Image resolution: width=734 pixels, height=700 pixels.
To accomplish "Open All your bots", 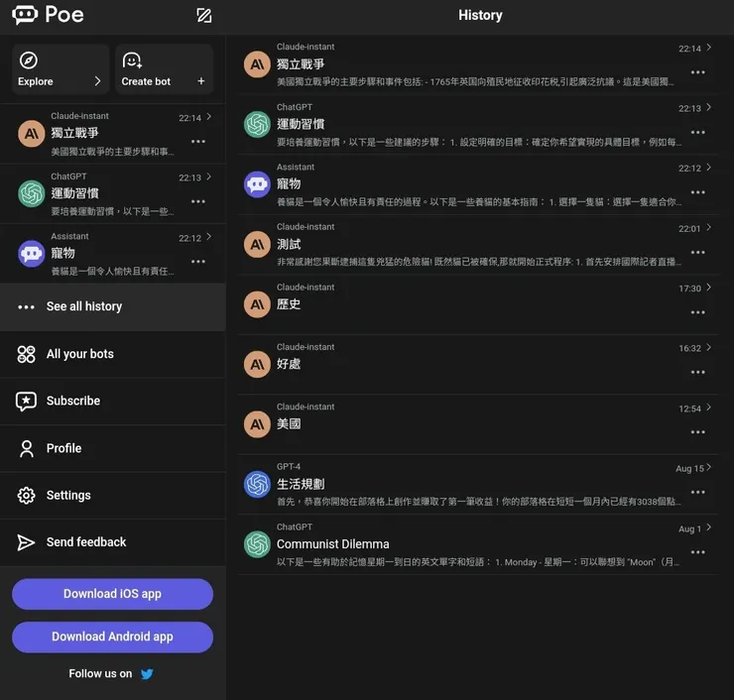I will (x=113, y=354).
